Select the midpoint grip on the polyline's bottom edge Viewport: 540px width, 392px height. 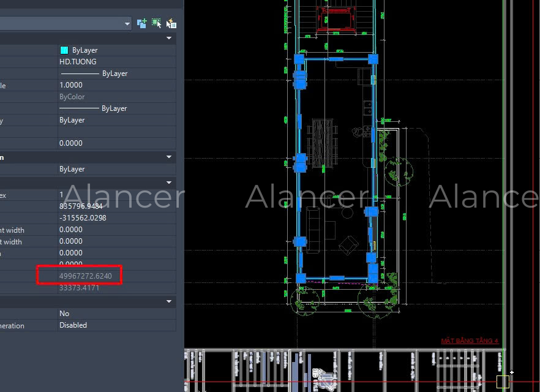tap(337, 278)
